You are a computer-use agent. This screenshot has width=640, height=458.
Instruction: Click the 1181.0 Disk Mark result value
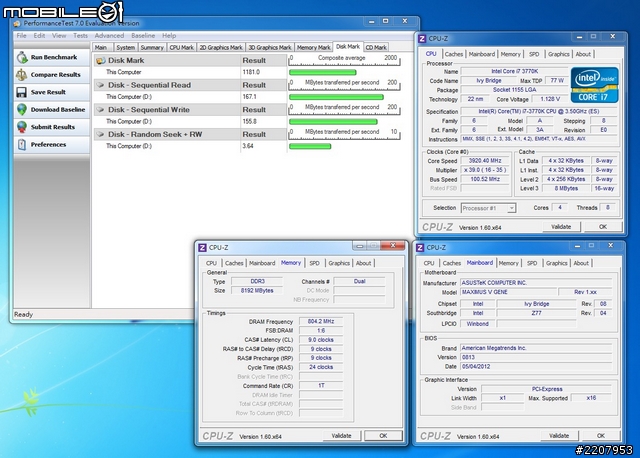pos(251,72)
